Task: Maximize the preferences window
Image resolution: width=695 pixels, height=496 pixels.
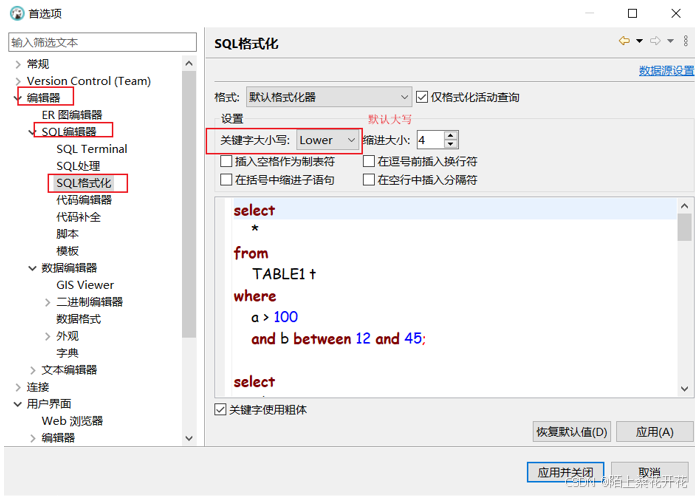Action: click(633, 13)
